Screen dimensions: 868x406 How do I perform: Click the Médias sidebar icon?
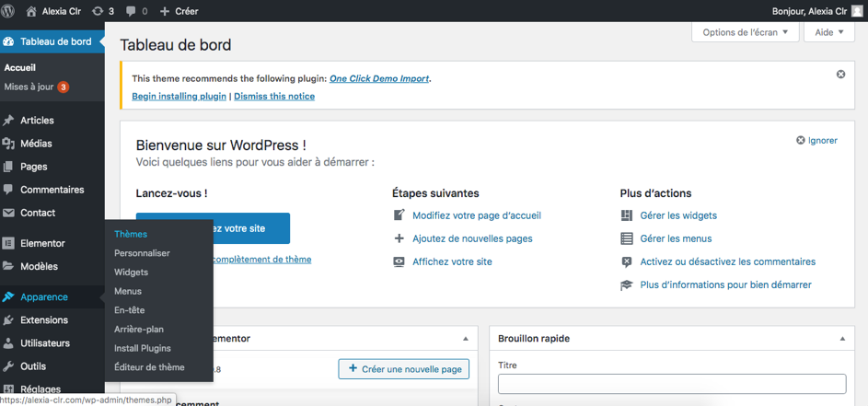coord(8,144)
